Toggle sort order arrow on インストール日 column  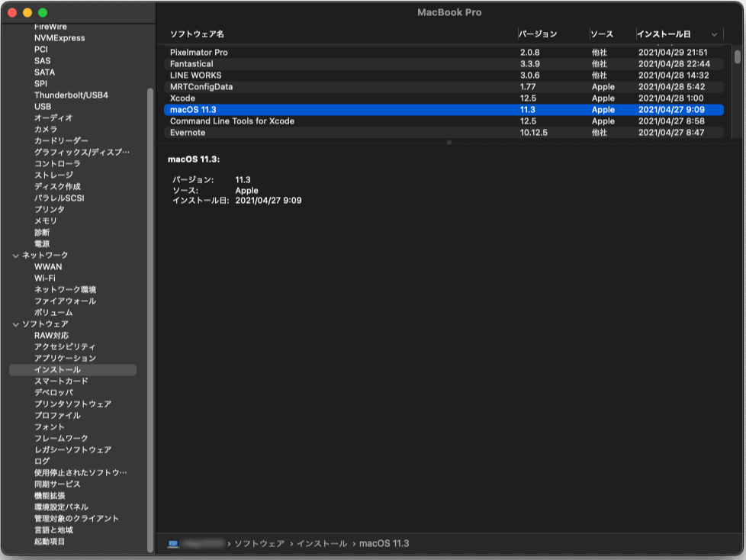click(x=714, y=34)
